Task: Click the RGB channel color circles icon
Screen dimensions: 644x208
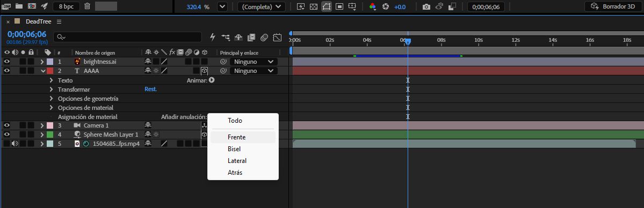Action: point(373,7)
